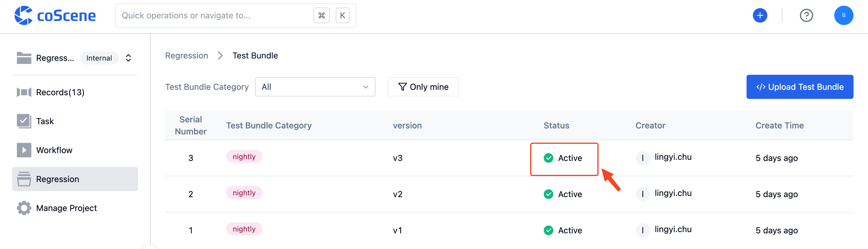Viewport: 868px width, 249px height.
Task: Click the K shortcut key badge
Action: point(342,15)
